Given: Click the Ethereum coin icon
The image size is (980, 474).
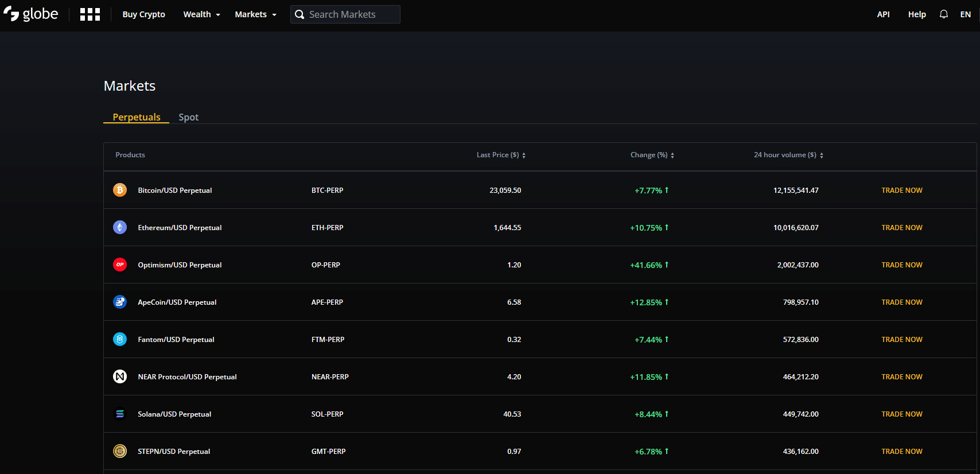Looking at the screenshot, I should (120, 227).
